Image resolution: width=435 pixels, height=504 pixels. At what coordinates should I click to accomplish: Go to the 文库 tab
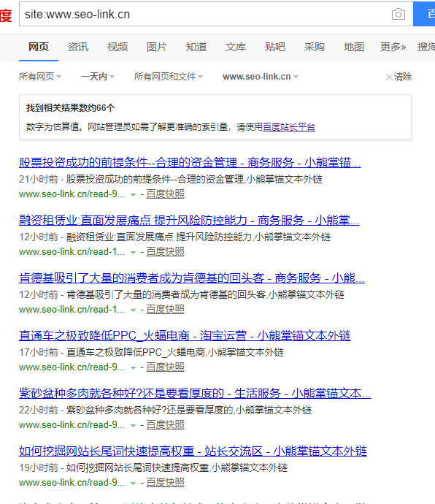[236, 47]
